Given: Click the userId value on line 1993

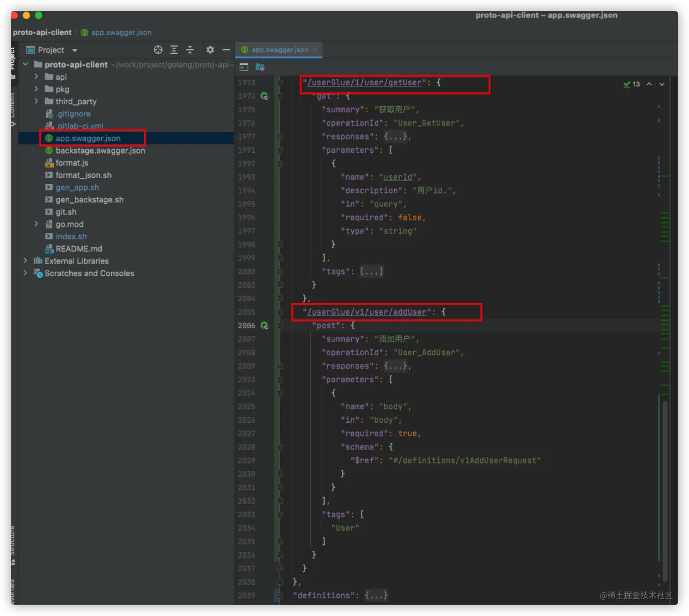Looking at the screenshot, I should tap(398, 177).
